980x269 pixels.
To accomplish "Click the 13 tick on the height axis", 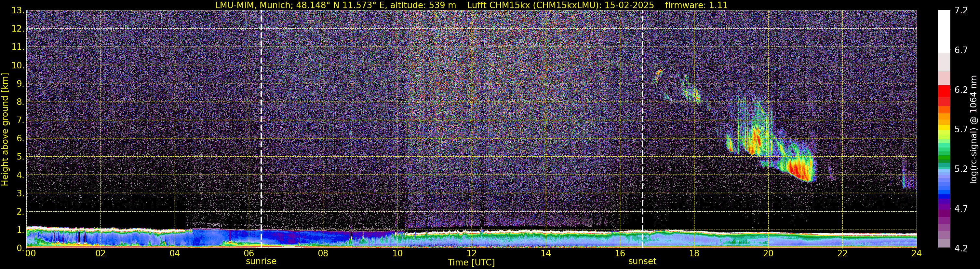I will point(18,11).
